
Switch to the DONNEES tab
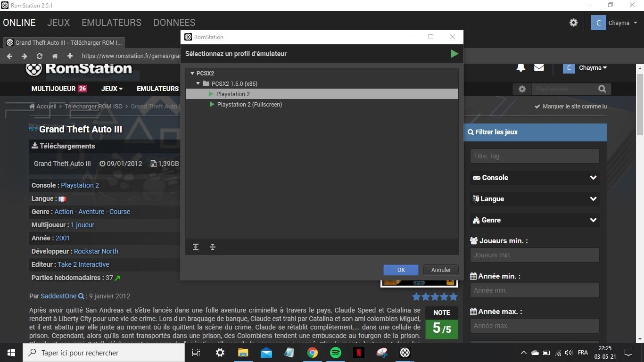174,23
